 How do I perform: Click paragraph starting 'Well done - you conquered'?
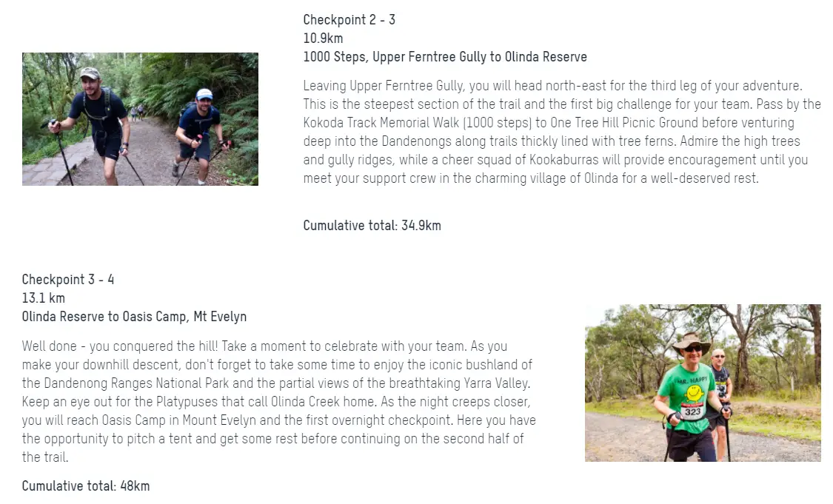click(279, 402)
